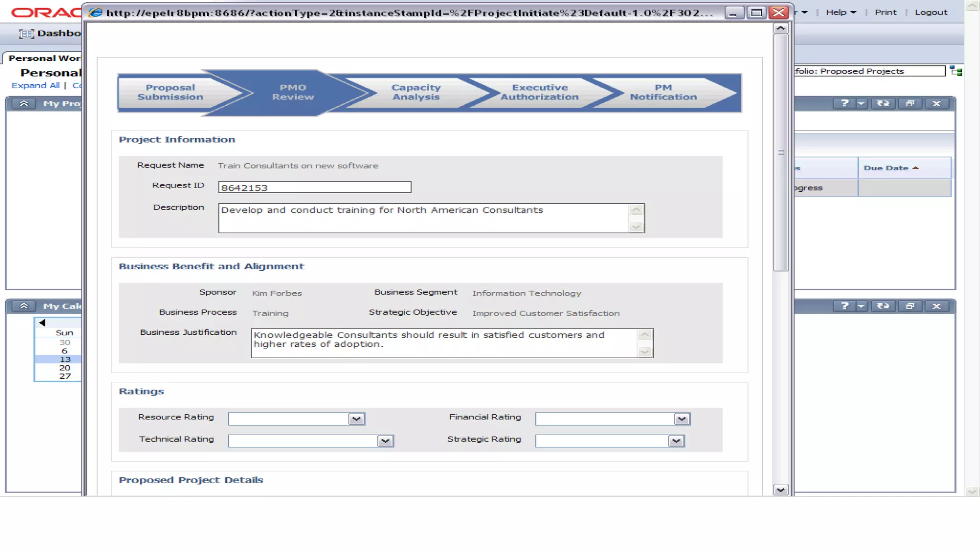Click the Logout link
Screen dimensions: 980x551
931,12
